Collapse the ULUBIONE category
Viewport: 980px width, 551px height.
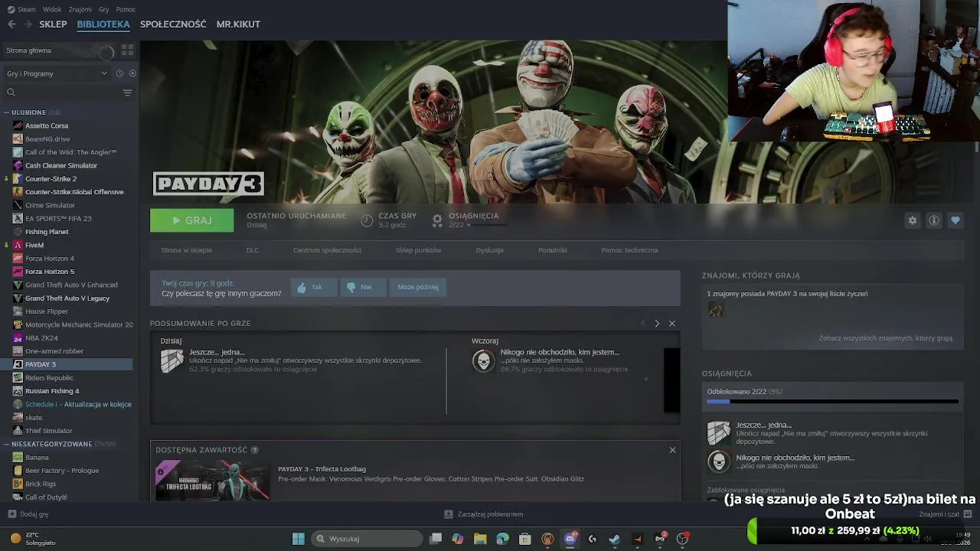click(x=6, y=112)
